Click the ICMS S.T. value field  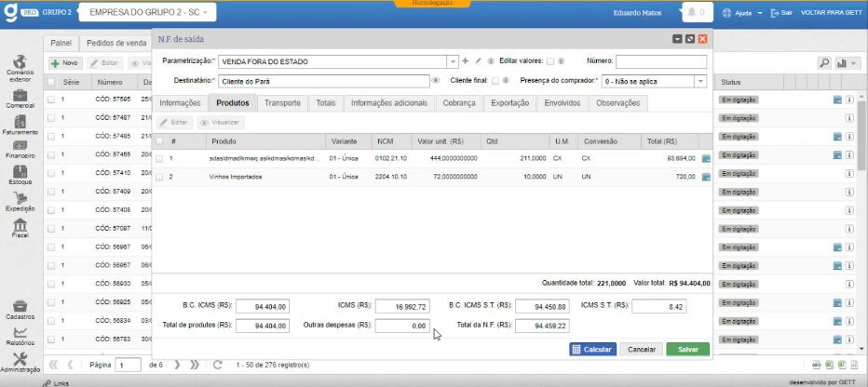pyautogui.click(x=658, y=306)
